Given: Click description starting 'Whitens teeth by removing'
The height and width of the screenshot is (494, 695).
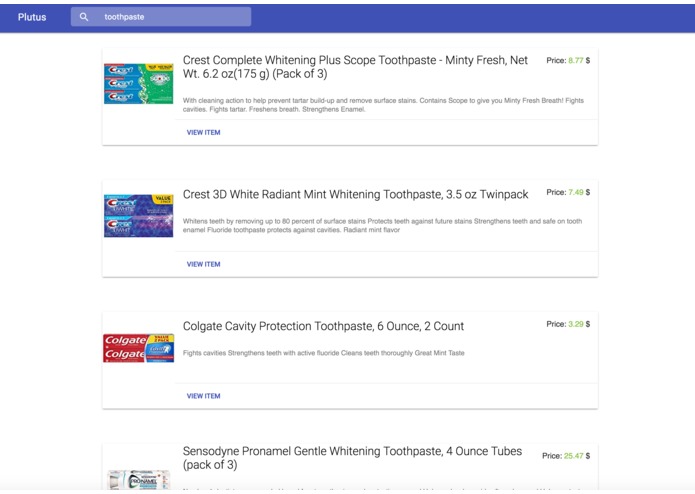Looking at the screenshot, I should pos(382,226).
